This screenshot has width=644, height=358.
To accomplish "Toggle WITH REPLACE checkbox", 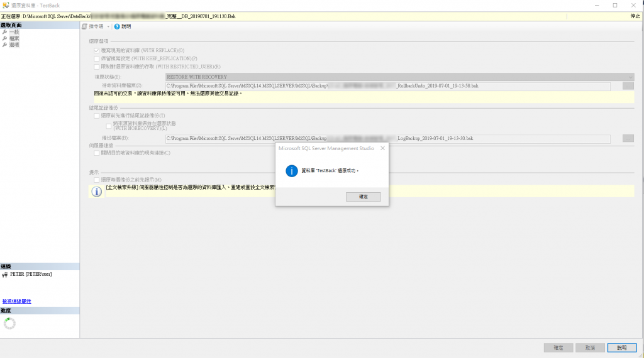I will 96,50.
